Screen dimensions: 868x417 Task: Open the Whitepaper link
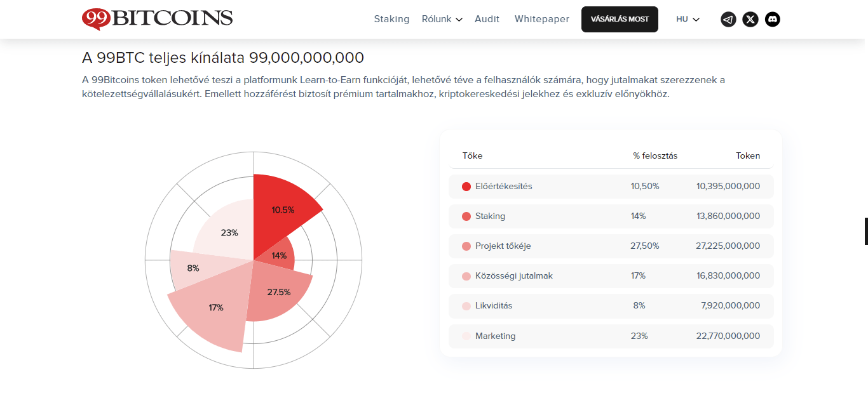point(542,19)
